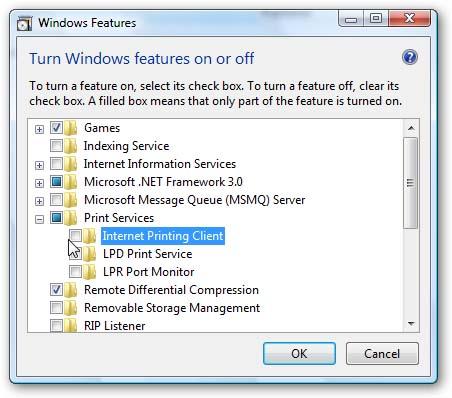Collapse the Print Services node
The image size is (452, 398).
[x=39, y=219]
